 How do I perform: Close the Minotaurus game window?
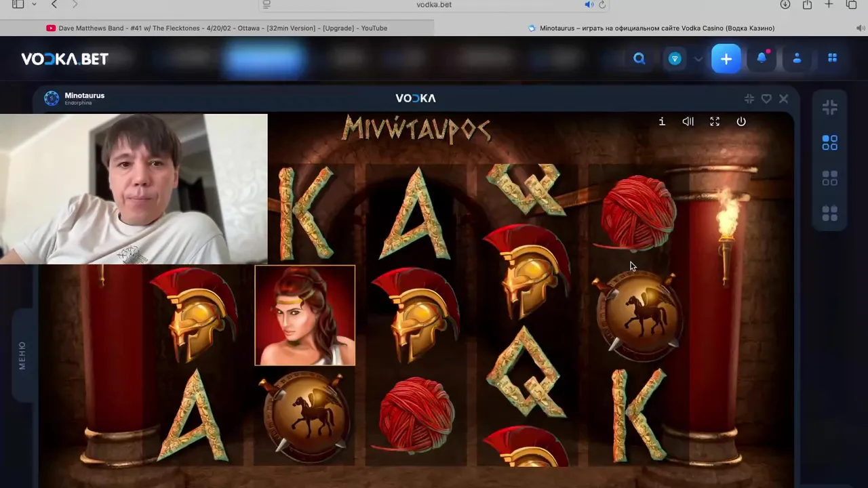(784, 98)
